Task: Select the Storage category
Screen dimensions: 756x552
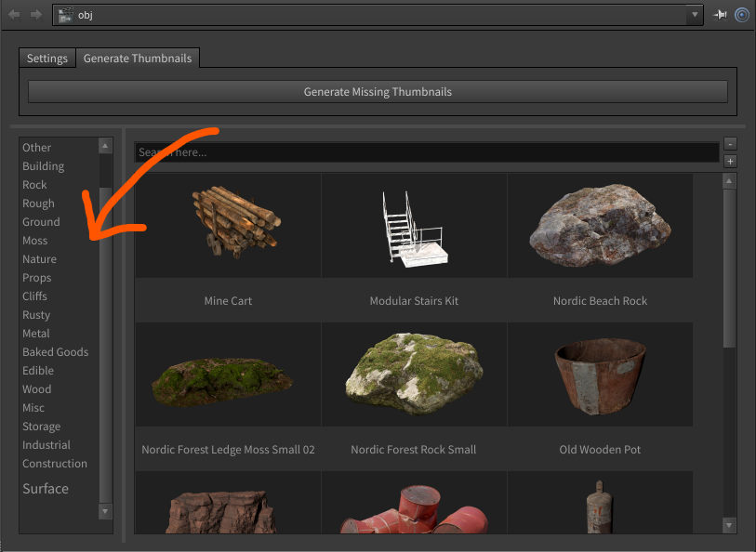Action: coord(42,427)
